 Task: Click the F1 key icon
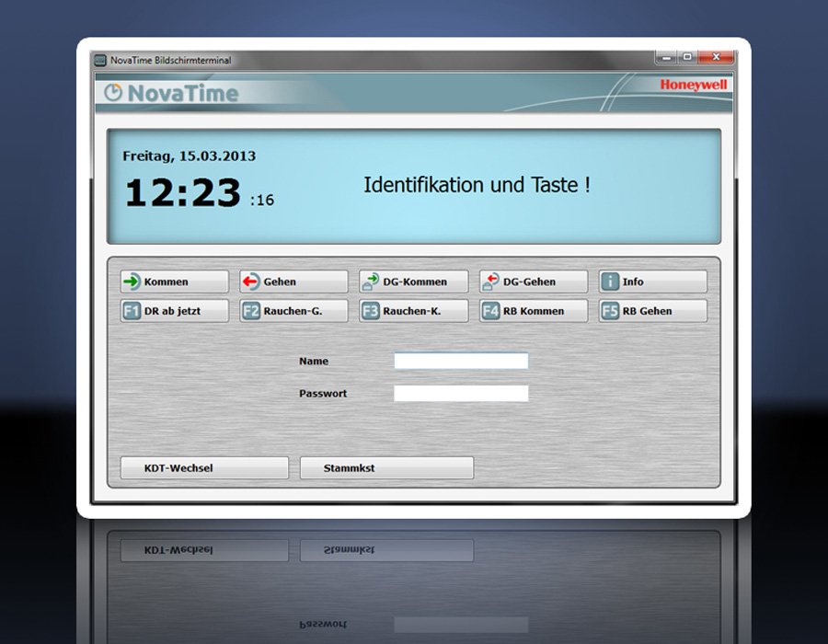click(132, 311)
